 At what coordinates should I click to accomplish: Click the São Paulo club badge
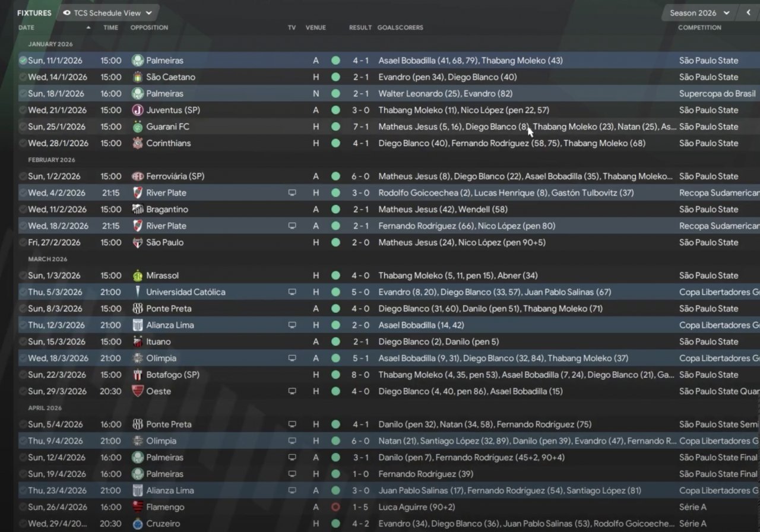tap(137, 243)
